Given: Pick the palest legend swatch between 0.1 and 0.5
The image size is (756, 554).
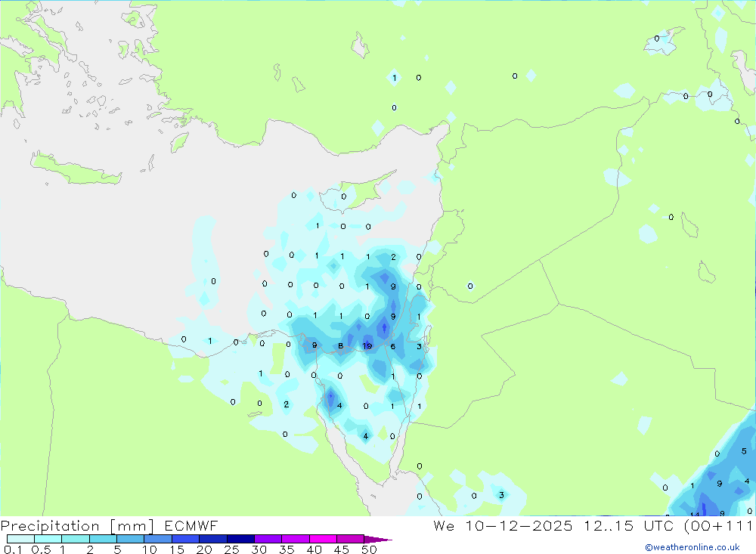Looking at the screenshot, I should [20, 539].
